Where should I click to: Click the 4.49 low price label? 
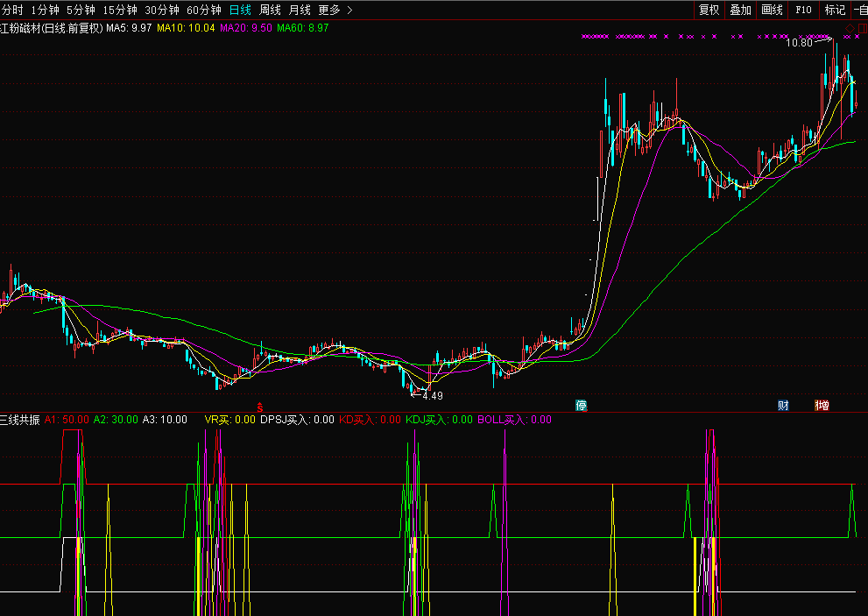433,395
